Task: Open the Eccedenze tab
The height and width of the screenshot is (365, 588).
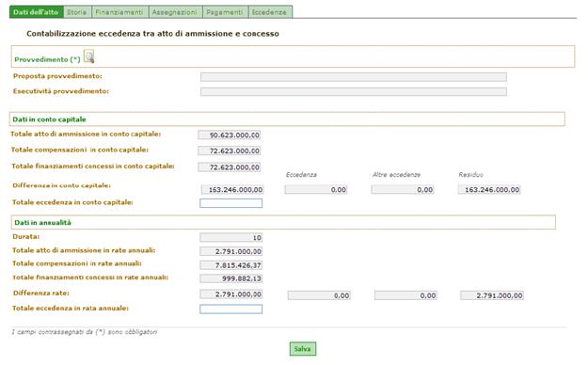Action: click(x=270, y=12)
